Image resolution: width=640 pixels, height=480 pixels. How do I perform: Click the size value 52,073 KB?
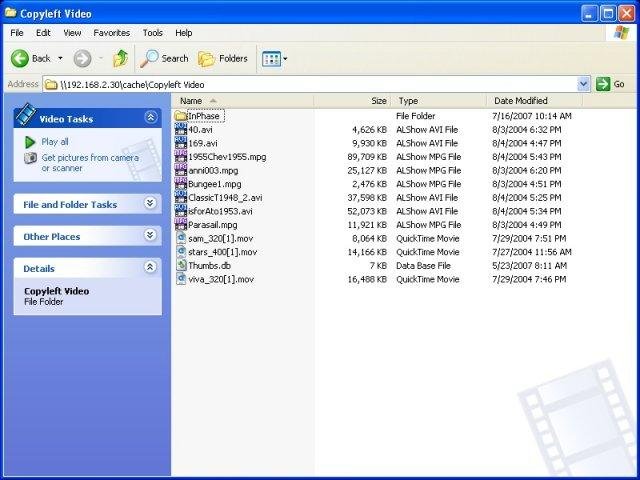tap(367, 211)
